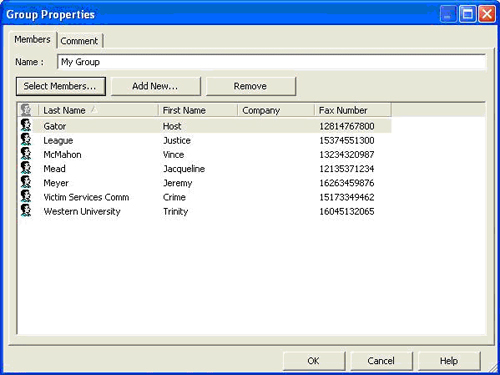The height and width of the screenshot is (375, 500).
Task: Maximize the Group Properties window
Action: tap(468, 14)
